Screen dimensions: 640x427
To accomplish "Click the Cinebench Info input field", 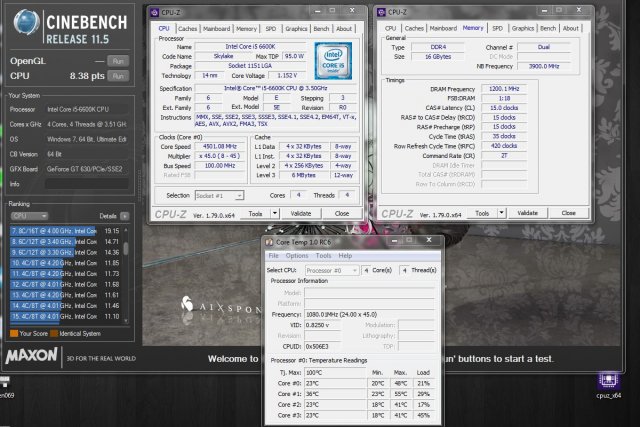I will 87,184.
